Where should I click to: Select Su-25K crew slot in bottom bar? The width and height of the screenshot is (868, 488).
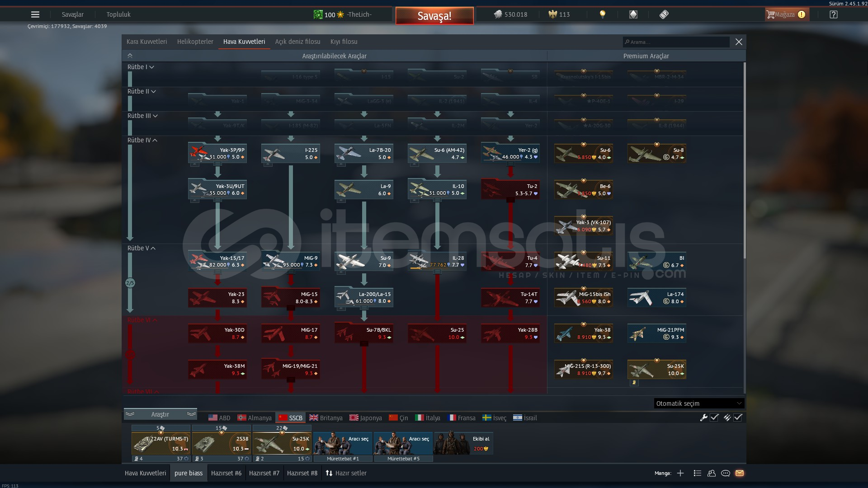pyautogui.click(x=282, y=443)
